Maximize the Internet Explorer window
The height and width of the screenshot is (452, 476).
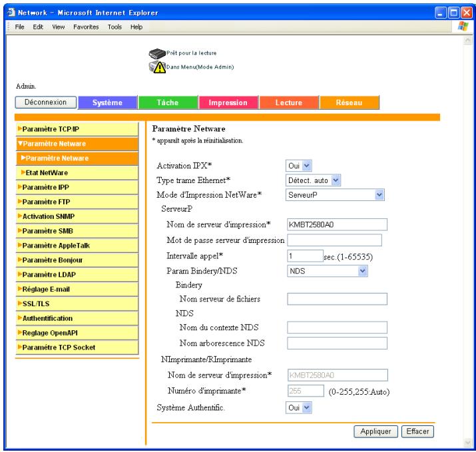tap(453, 13)
